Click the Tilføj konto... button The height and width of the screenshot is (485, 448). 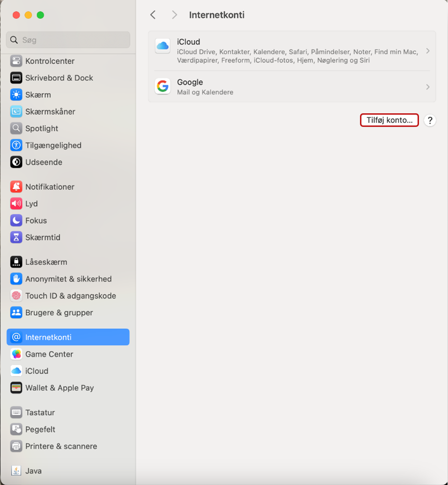pos(389,120)
